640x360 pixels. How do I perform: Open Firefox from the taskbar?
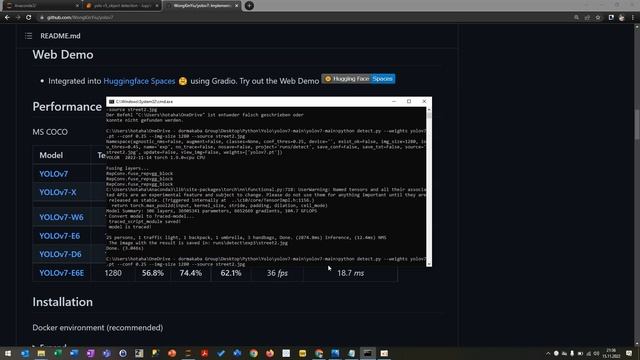click(270, 353)
